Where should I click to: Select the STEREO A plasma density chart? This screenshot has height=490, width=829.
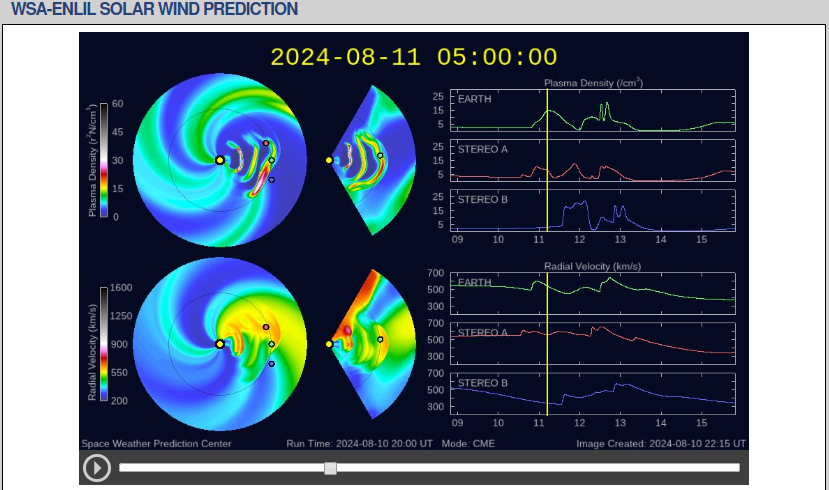(593, 160)
